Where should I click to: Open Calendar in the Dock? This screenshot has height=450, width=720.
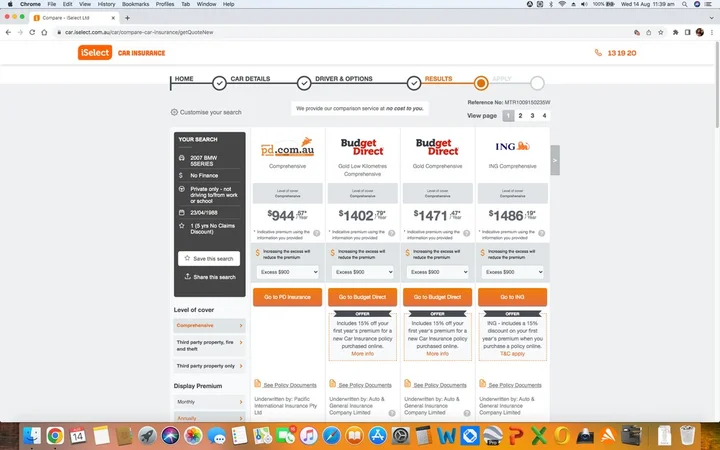(78, 435)
